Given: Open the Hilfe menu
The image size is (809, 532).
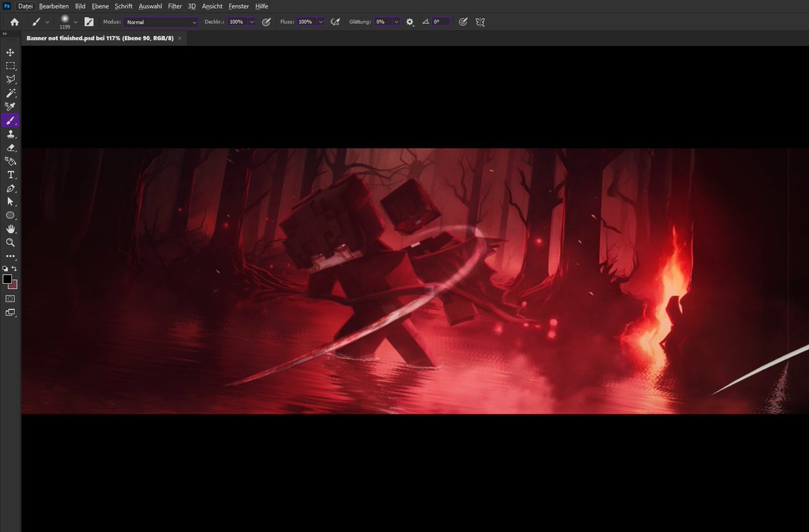Looking at the screenshot, I should (262, 5).
